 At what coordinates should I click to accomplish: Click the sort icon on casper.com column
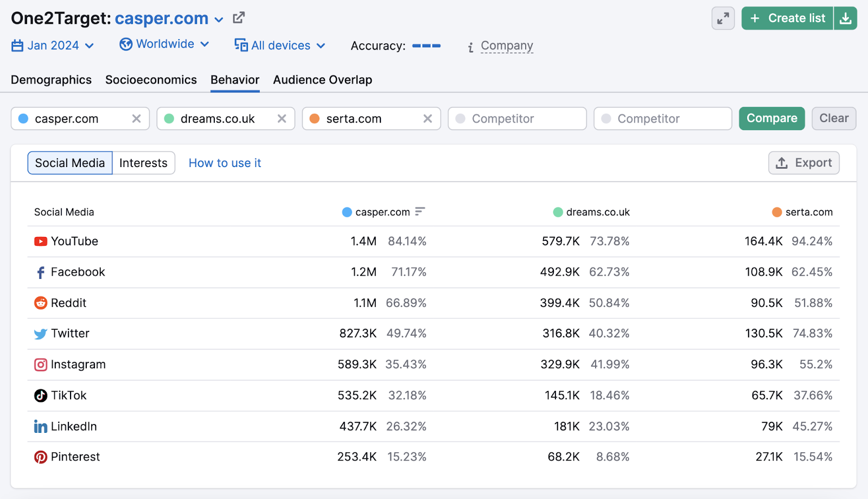click(419, 212)
